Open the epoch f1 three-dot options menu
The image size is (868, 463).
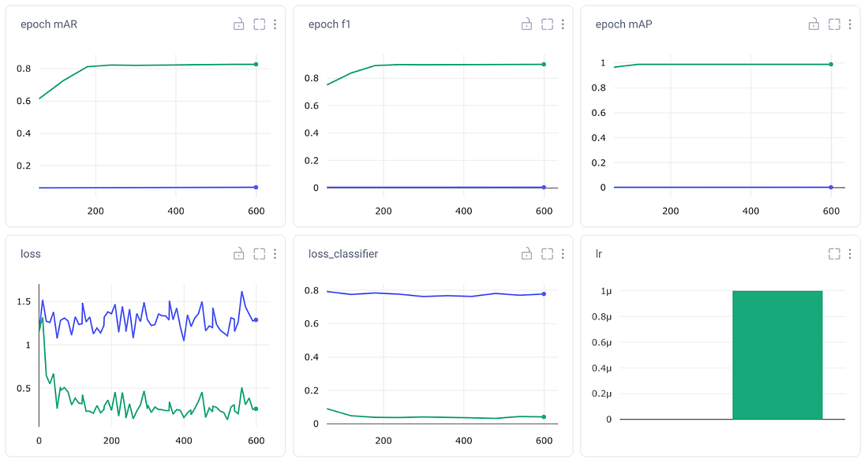(x=563, y=24)
